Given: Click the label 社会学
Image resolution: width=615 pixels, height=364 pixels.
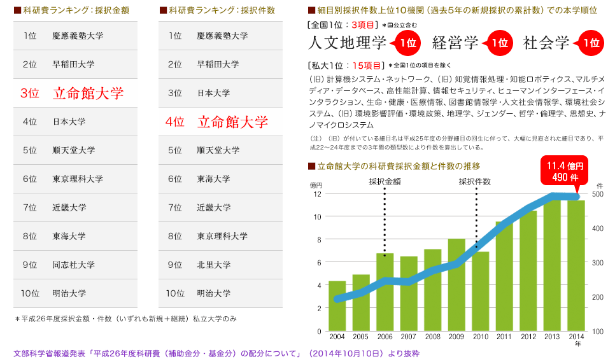Looking at the screenshot, I should (546, 43).
